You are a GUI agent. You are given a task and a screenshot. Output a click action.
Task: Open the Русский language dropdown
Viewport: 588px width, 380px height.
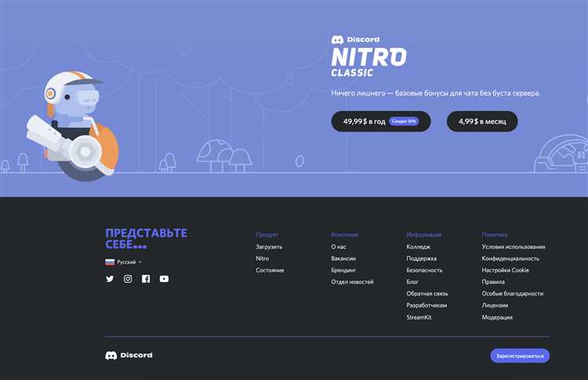coord(124,262)
